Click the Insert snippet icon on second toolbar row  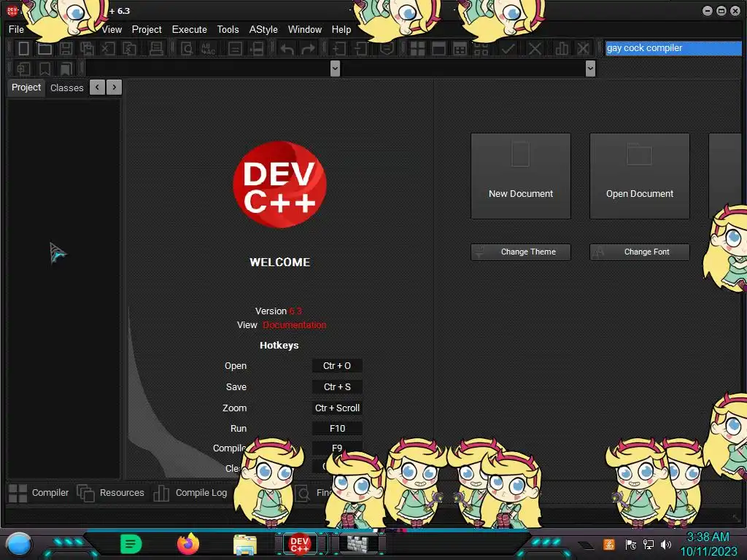coord(23,69)
